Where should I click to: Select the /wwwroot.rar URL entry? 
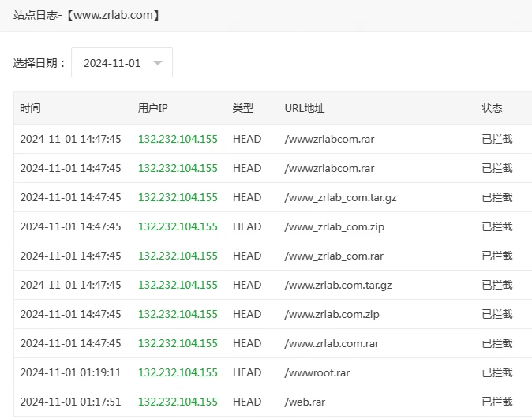pos(317,372)
